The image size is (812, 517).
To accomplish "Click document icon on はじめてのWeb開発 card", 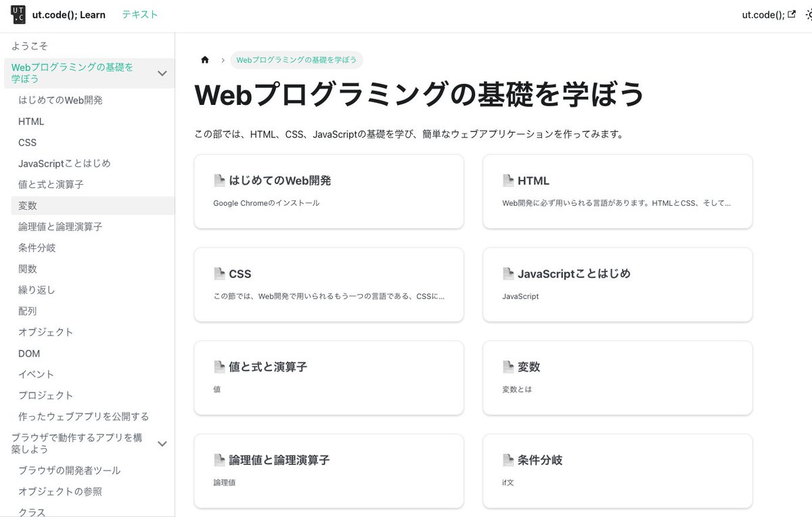I will coord(219,181).
